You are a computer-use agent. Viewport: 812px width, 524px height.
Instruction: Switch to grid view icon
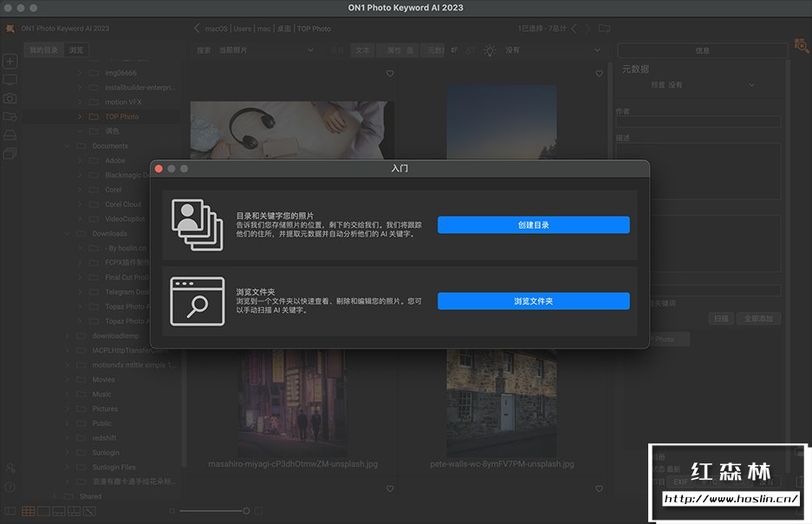pyautogui.click(x=29, y=511)
